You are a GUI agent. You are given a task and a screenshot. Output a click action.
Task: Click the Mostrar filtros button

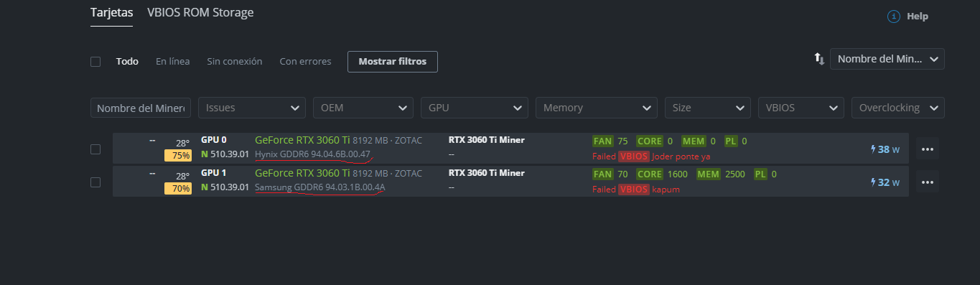393,62
